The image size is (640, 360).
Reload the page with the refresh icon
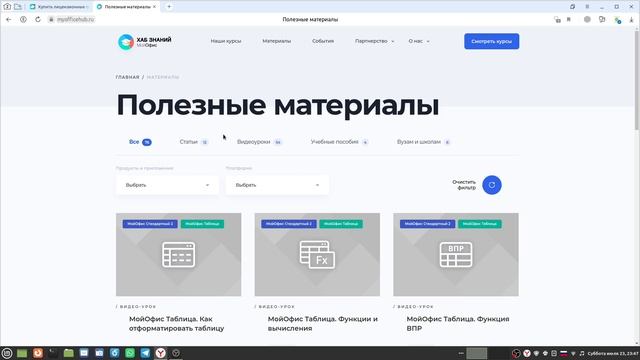(x=38, y=19)
